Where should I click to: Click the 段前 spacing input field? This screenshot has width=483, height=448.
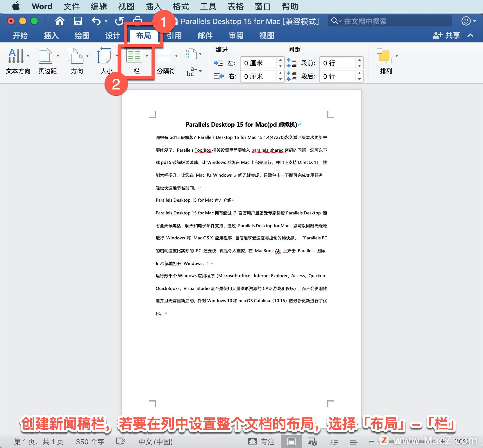click(337, 63)
